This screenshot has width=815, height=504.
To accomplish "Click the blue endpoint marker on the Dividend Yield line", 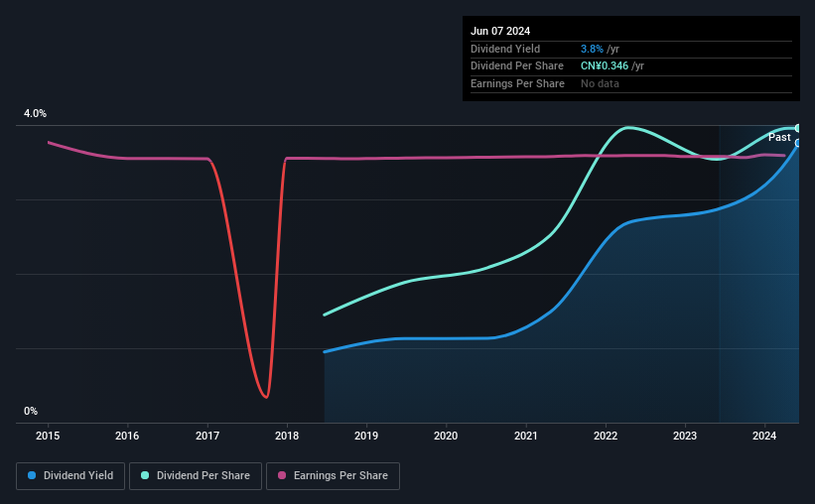I will click(798, 143).
